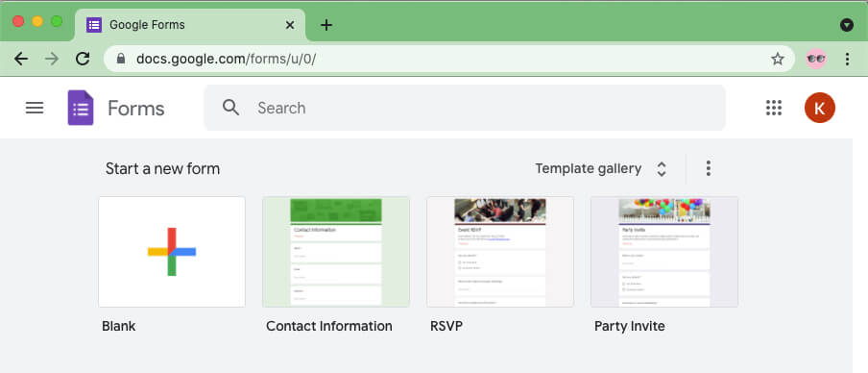The width and height of the screenshot is (868, 373).
Task: Open the RSVP template thumbnail
Action: tap(500, 252)
